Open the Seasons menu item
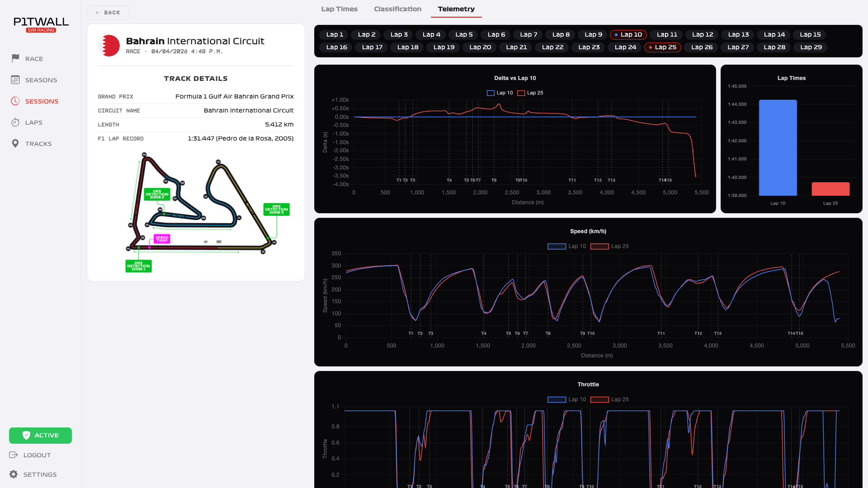868x488 pixels. pos(41,80)
